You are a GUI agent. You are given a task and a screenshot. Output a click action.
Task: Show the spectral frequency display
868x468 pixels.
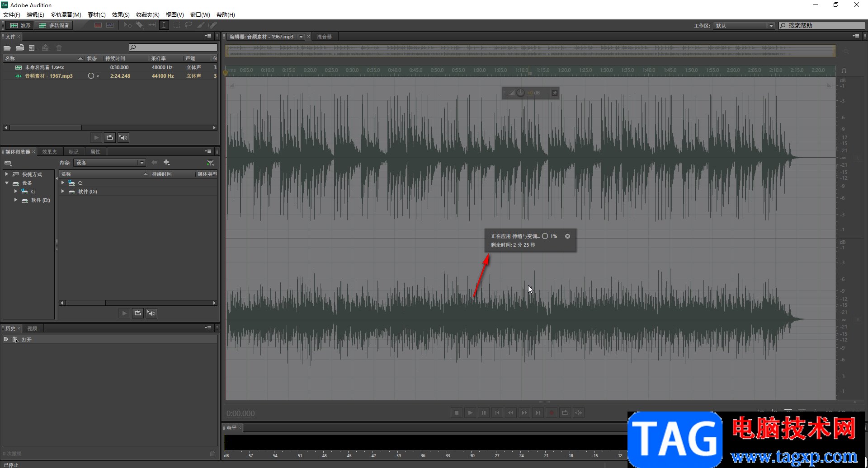click(x=98, y=25)
